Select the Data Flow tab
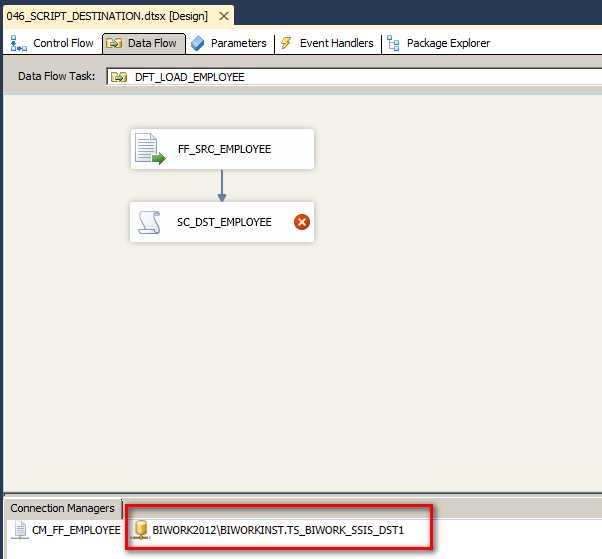 pyautogui.click(x=144, y=43)
